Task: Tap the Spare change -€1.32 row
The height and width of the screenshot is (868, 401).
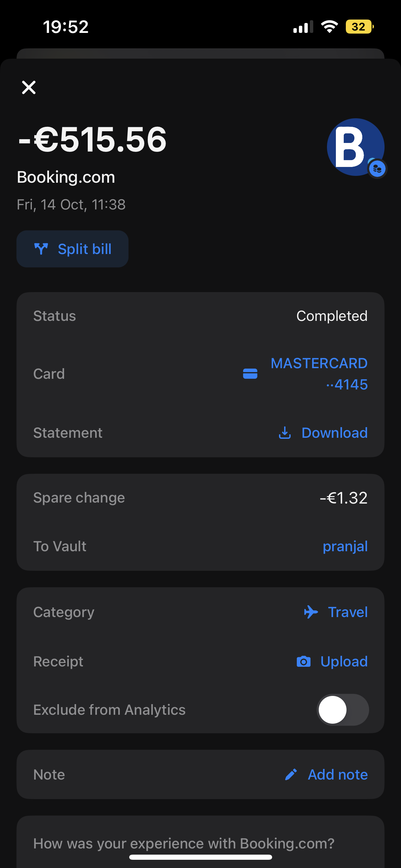Action: [x=200, y=498]
